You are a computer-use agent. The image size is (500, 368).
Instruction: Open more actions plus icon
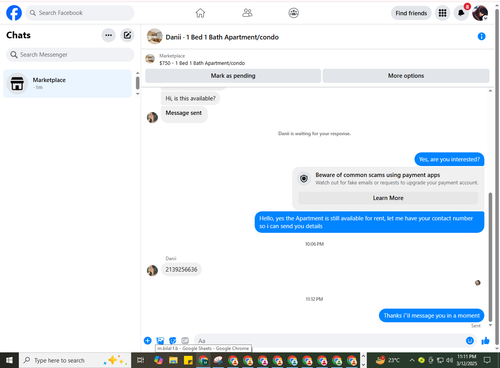[148, 340]
